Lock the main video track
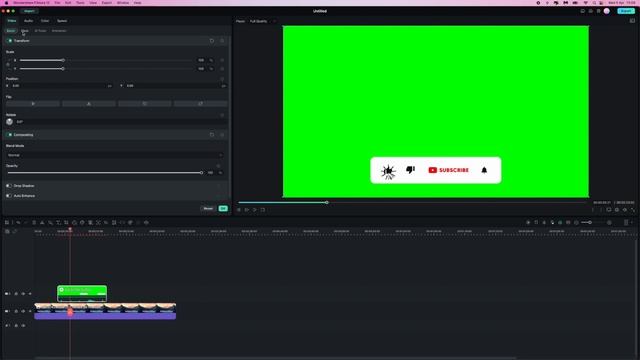Image resolution: width=640 pixels, height=360 pixels. tap(16, 311)
